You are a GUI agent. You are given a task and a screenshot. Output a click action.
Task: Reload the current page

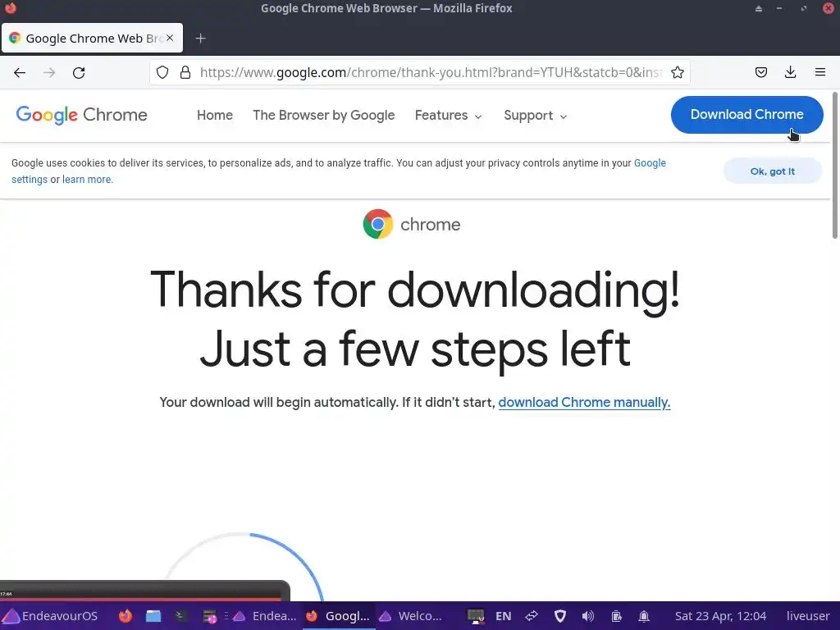79,73
